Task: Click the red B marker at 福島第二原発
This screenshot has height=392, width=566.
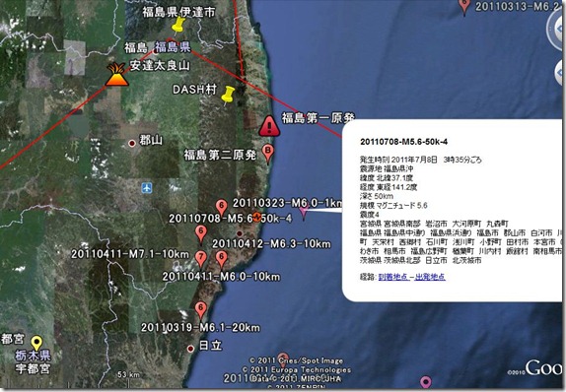Action: click(x=268, y=154)
